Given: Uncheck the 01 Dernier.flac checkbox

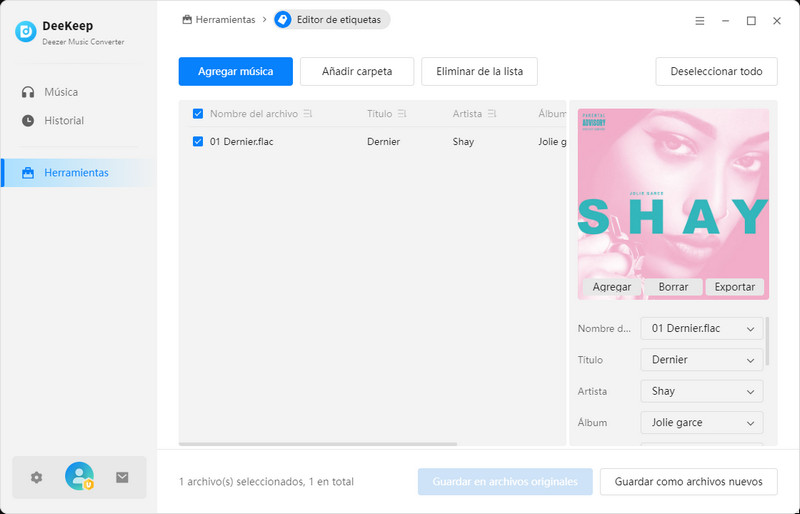Looking at the screenshot, I should tap(198, 141).
